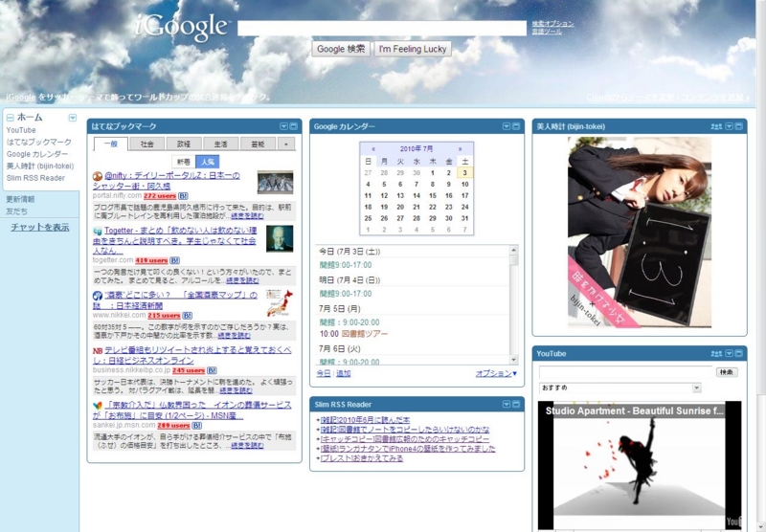Open Slim RSS Reader in the sidebar list
This screenshot has width=766, height=532.
(35, 178)
